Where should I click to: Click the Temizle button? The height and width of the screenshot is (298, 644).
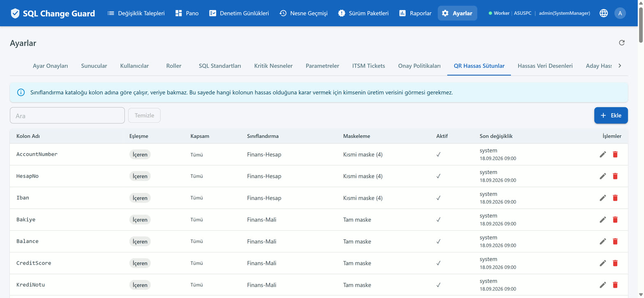pos(144,115)
